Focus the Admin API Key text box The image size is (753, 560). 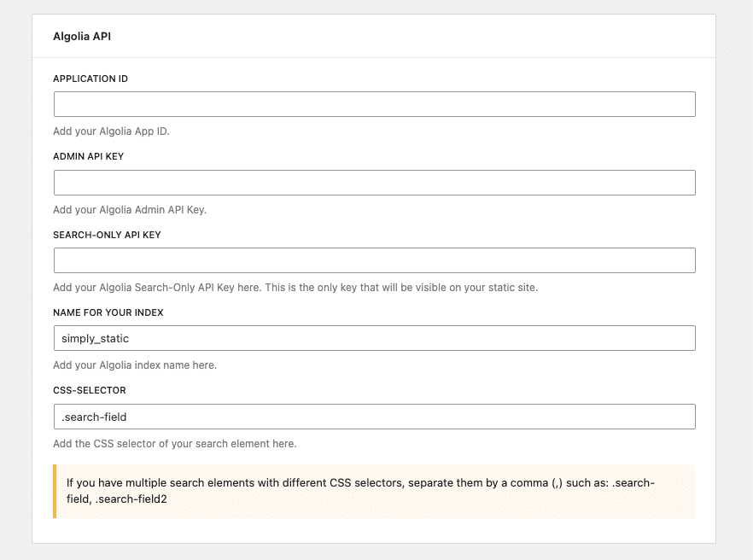pyautogui.click(x=375, y=183)
